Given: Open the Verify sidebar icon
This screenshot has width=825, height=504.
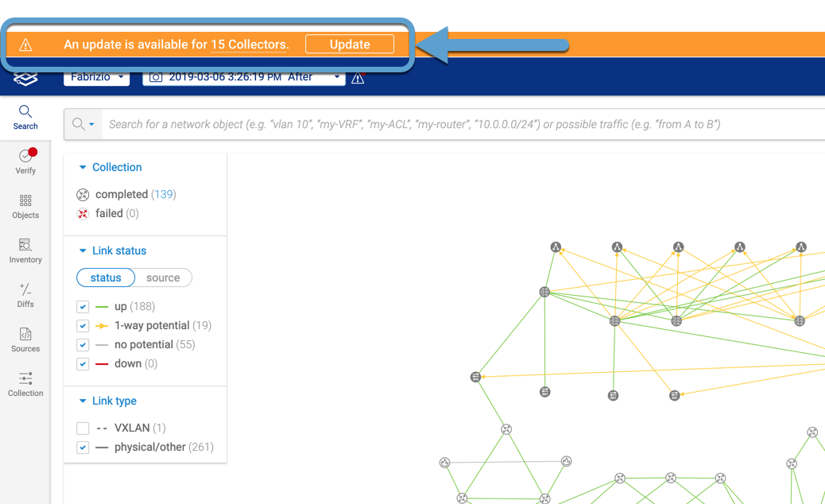Looking at the screenshot, I should 25,161.
